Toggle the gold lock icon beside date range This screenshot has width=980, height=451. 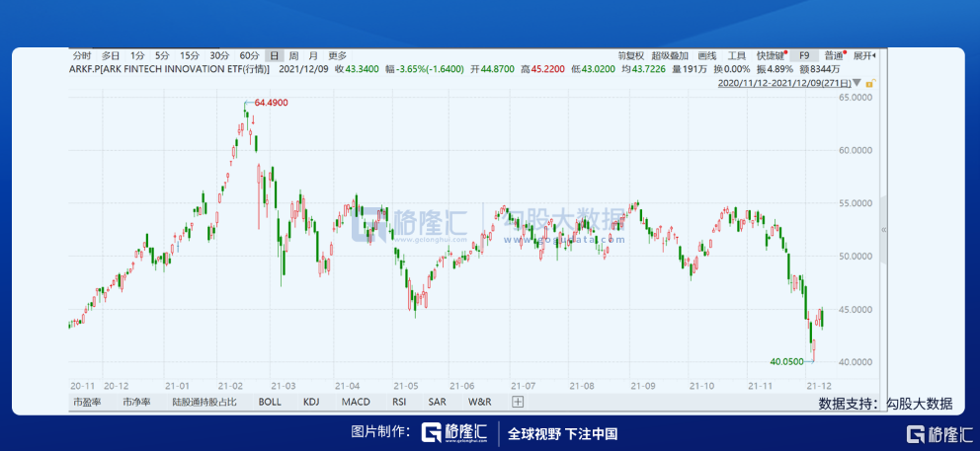867,85
